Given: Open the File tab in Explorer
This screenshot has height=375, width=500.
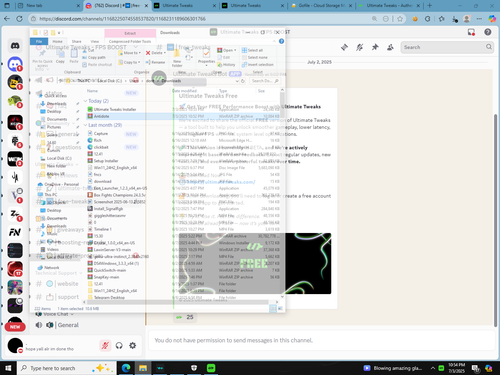Looking at the screenshot, I should [39, 41].
